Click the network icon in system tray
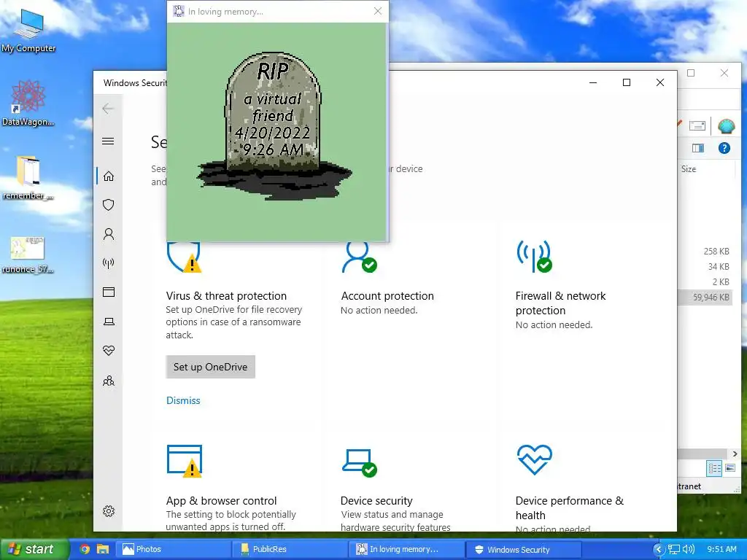747x560 pixels. pyautogui.click(x=673, y=549)
